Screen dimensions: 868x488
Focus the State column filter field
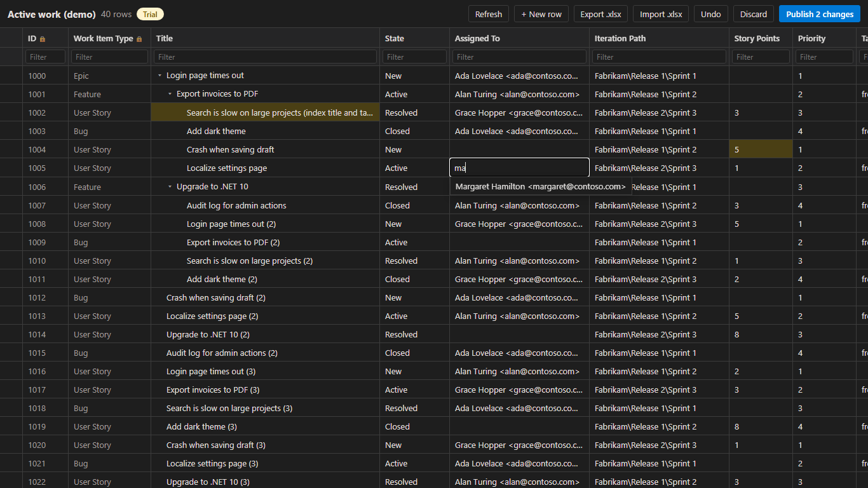coord(415,57)
